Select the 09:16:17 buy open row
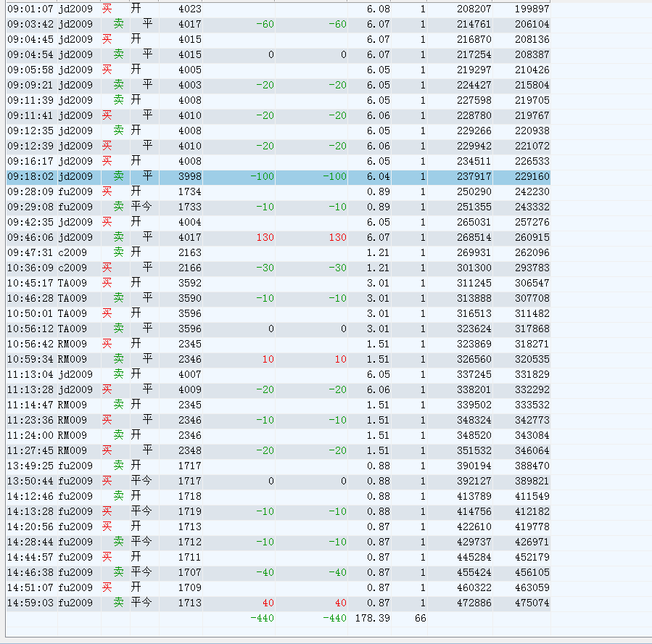Image resolution: width=652 pixels, height=644 pixels. click(x=278, y=161)
